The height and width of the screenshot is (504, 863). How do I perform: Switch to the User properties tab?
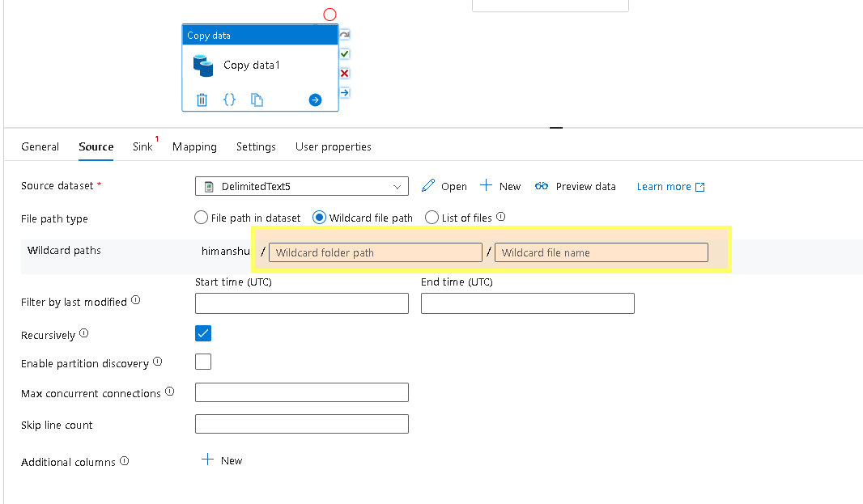(x=334, y=147)
